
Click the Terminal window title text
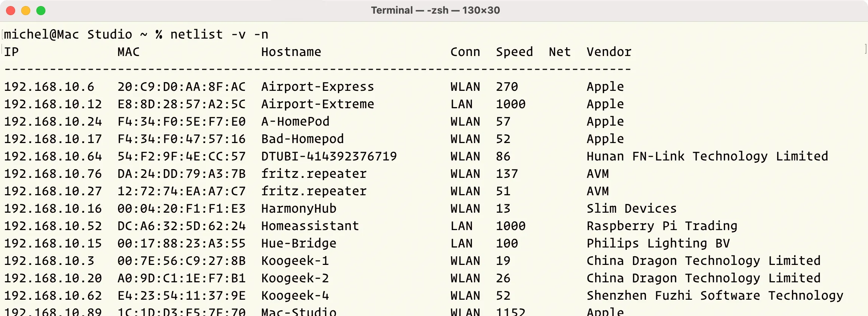(435, 10)
